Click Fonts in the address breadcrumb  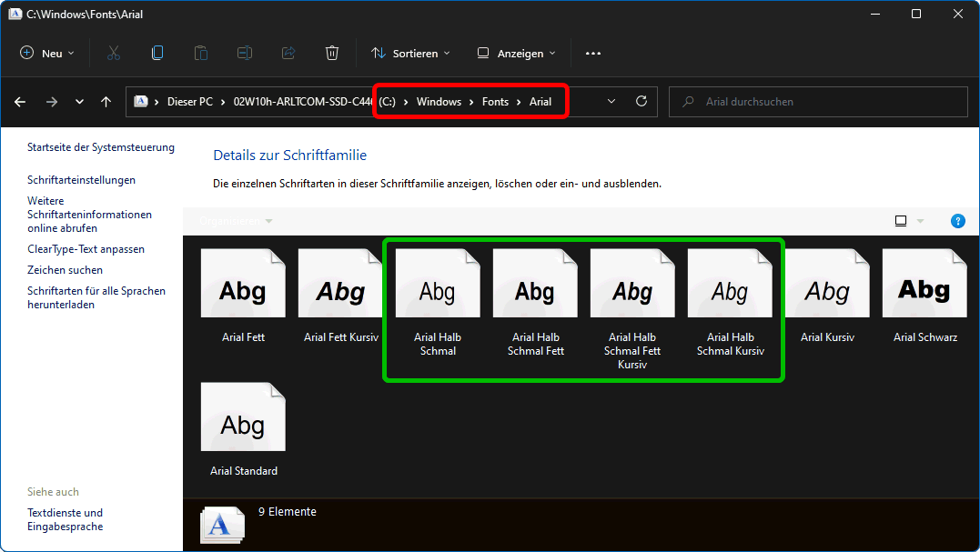[x=495, y=102]
